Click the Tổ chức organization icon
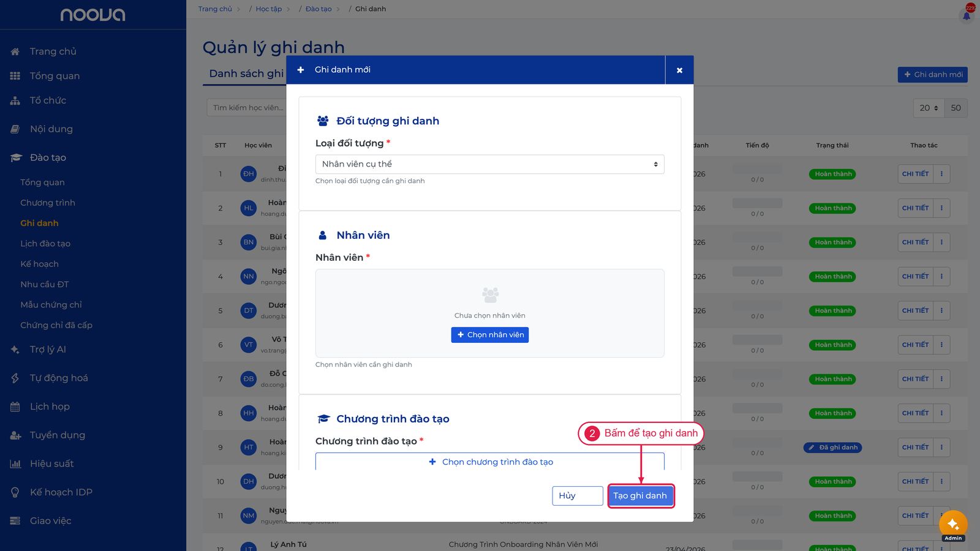 tap(15, 100)
